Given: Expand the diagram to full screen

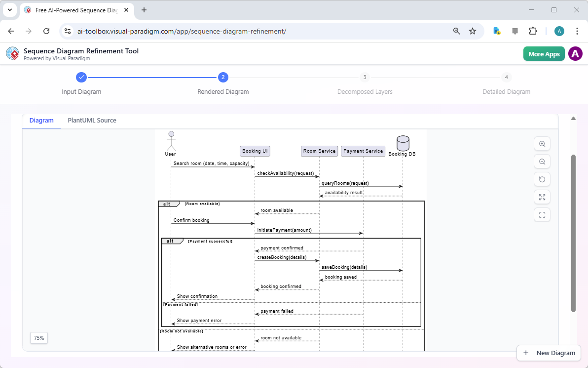Looking at the screenshot, I should coord(542,197).
